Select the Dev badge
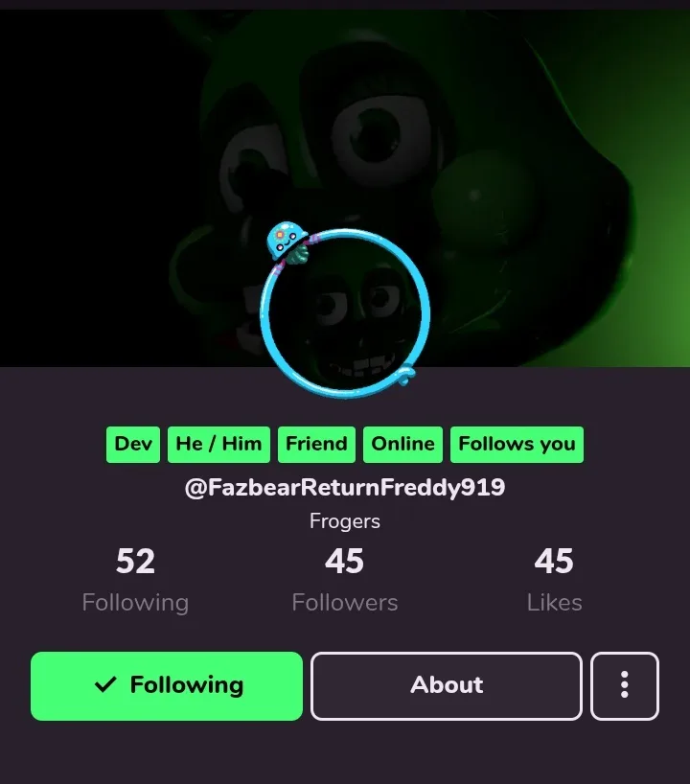 click(133, 444)
